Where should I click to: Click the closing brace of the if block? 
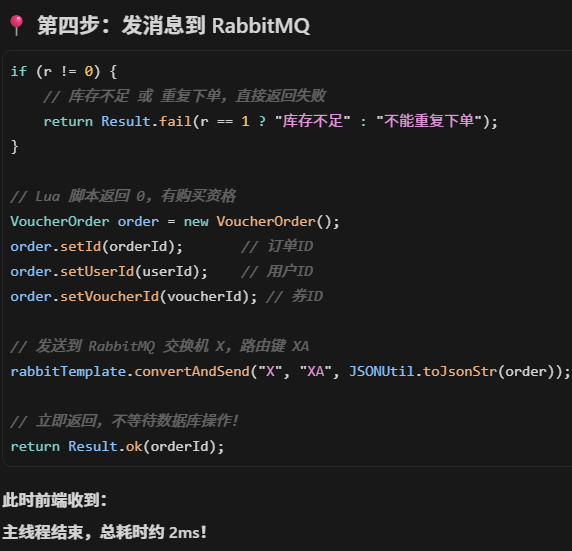coord(15,146)
